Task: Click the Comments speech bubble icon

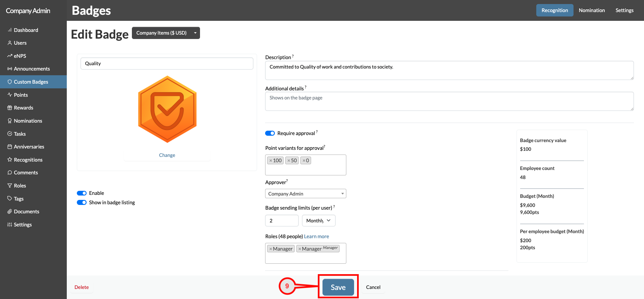Action: click(x=10, y=173)
